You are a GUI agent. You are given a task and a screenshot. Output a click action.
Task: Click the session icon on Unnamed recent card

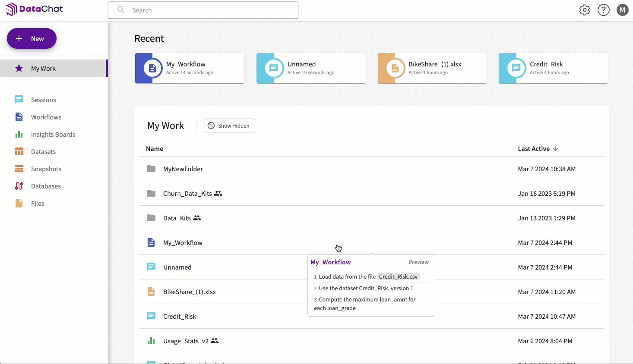click(x=274, y=68)
